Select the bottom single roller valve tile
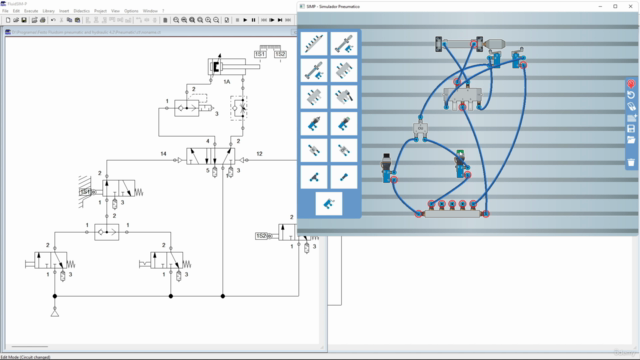 coord(329,204)
